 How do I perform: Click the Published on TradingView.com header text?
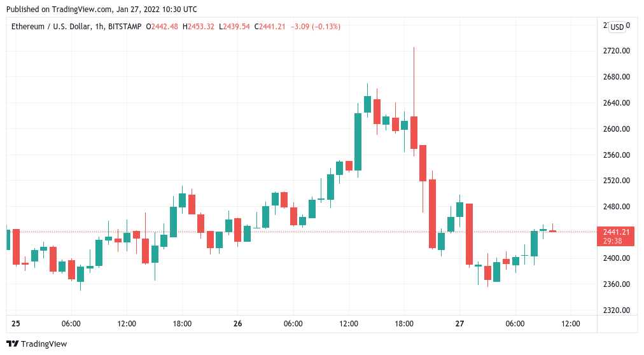104,10
